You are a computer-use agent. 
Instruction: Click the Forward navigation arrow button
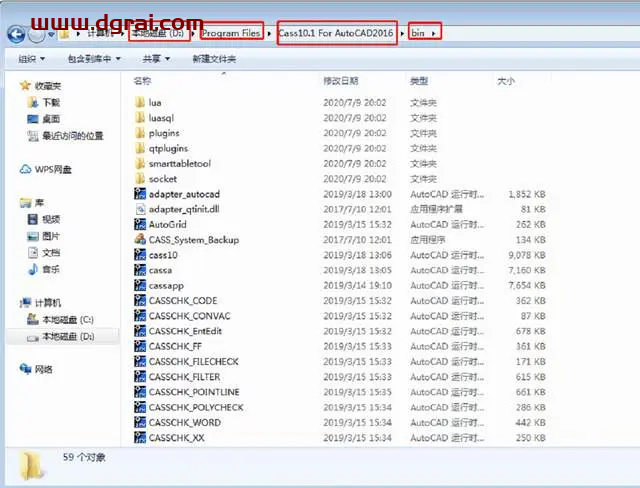point(37,35)
